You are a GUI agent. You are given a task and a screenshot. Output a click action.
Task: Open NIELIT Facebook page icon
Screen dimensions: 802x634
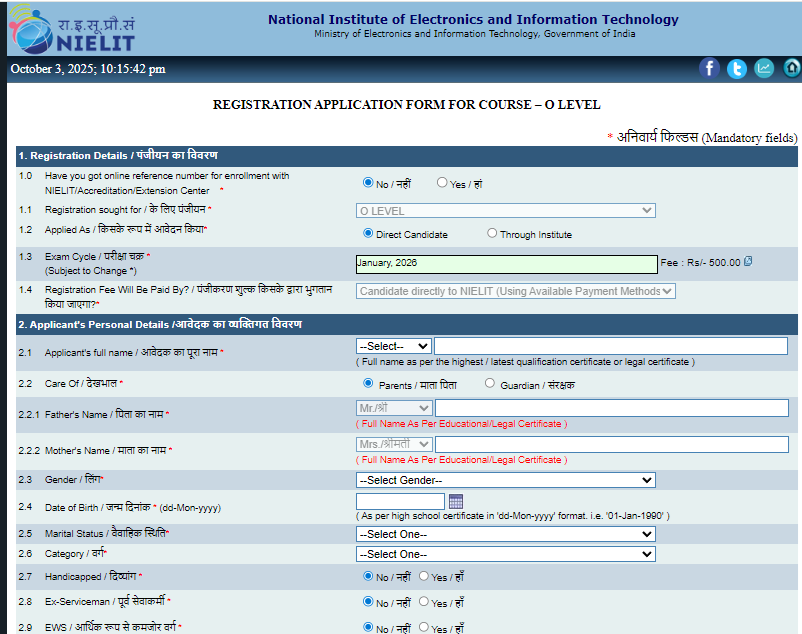[709, 68]
